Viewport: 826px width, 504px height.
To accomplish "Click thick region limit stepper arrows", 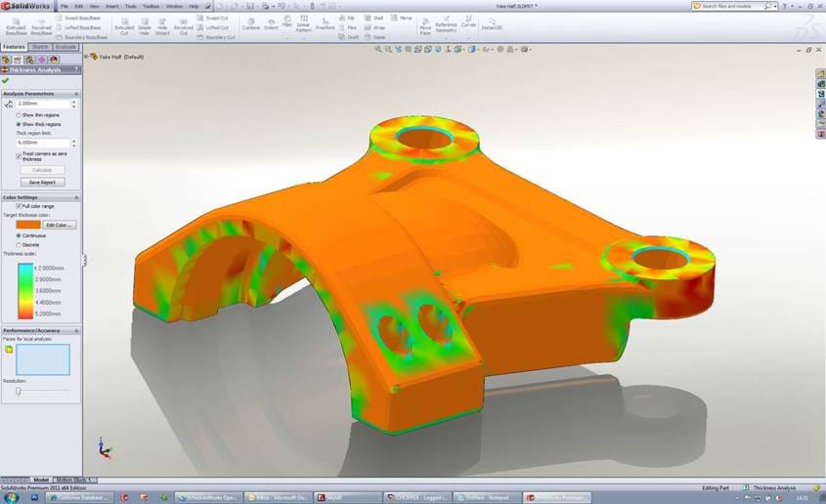I will 73,143.
